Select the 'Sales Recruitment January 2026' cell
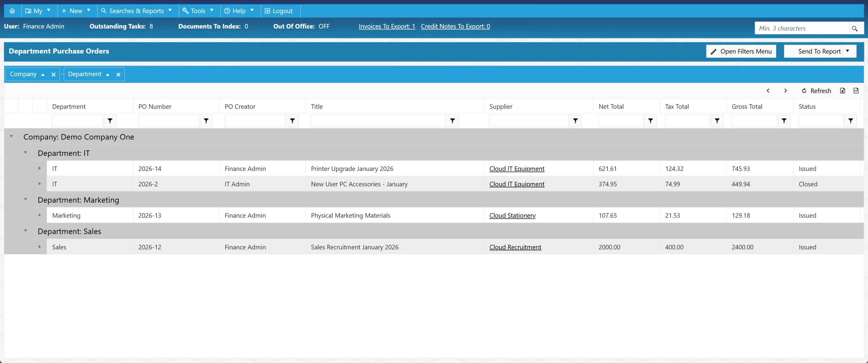Viewport: 868px width, 363px height. [x=395, y=247]
